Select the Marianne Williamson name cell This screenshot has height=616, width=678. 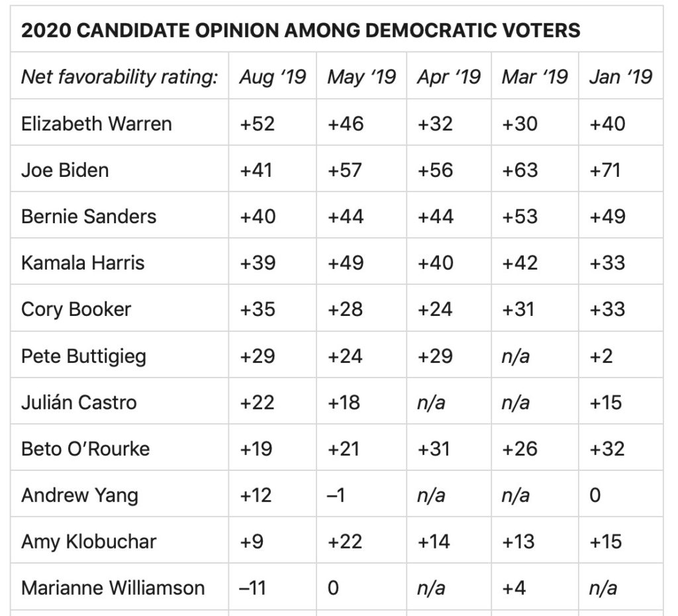pos(113,588)
